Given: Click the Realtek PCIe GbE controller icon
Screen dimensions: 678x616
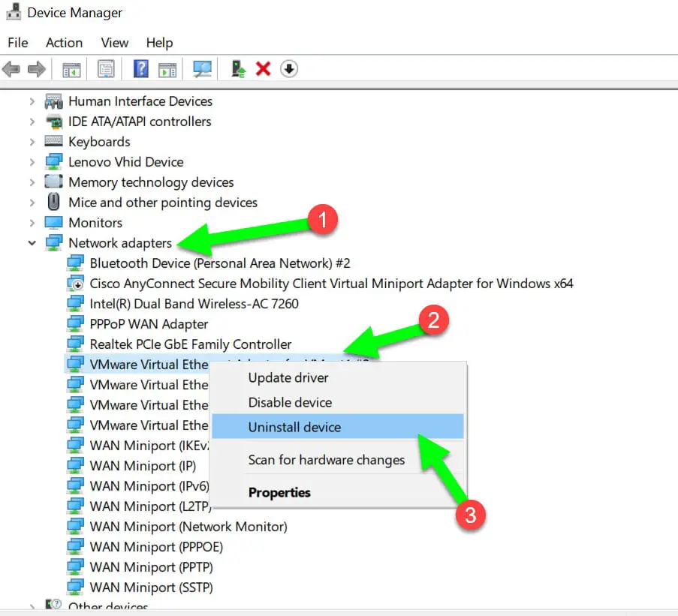Looking at the screenshot, I should (75, 344).
